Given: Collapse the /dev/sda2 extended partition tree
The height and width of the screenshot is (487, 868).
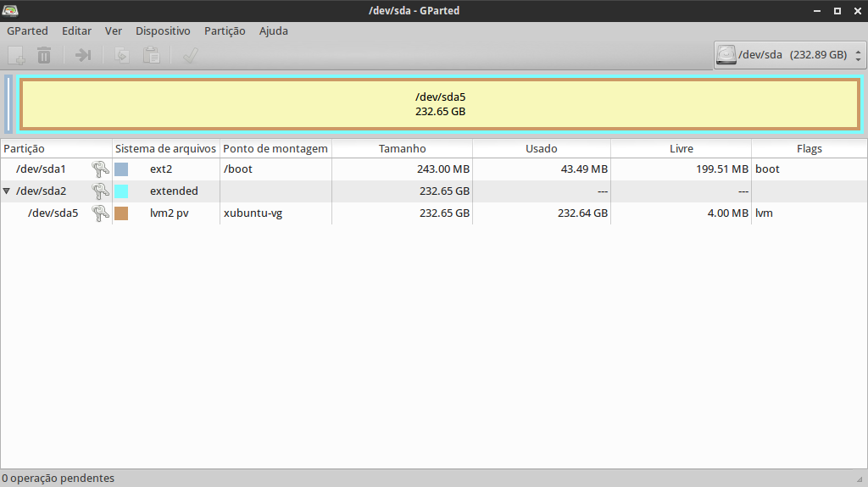Looking at the screenshot, I should pos(7,191).
